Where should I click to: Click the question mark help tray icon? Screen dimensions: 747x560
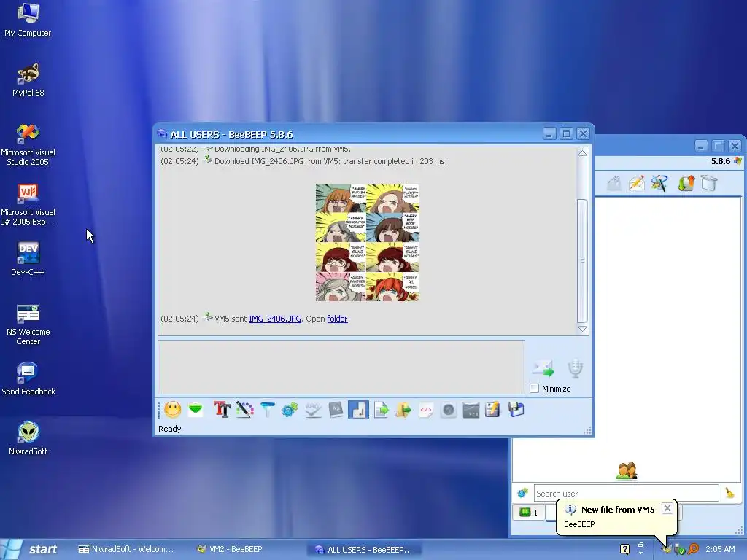pos(624,549)
